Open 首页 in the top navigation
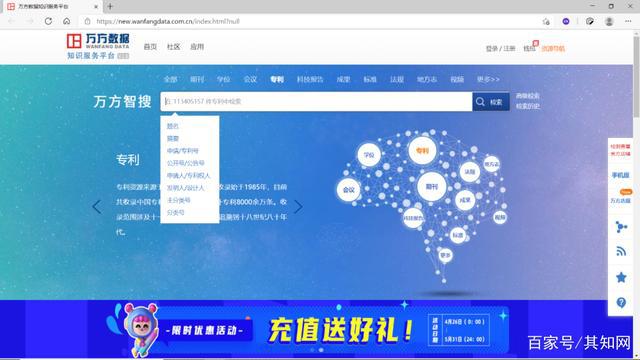This screenshot has width=640, height=360. pyautogui.click(x=150, y=47)
